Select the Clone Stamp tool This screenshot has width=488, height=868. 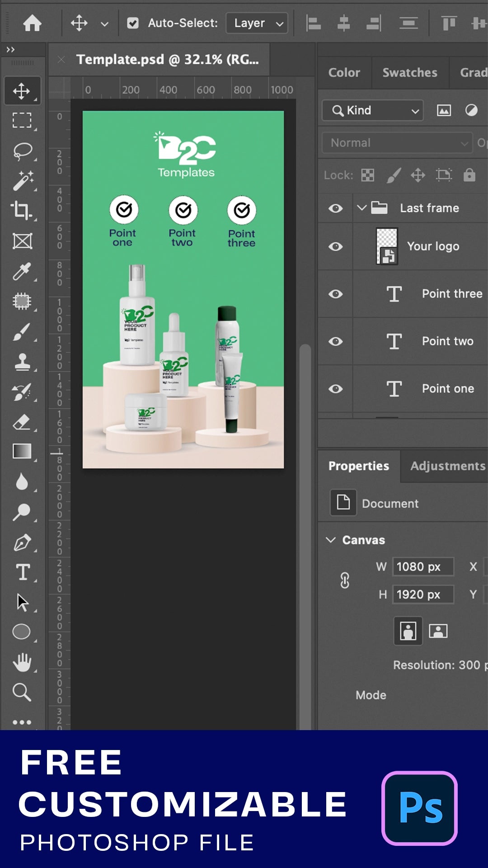click(x=22, y=362)
